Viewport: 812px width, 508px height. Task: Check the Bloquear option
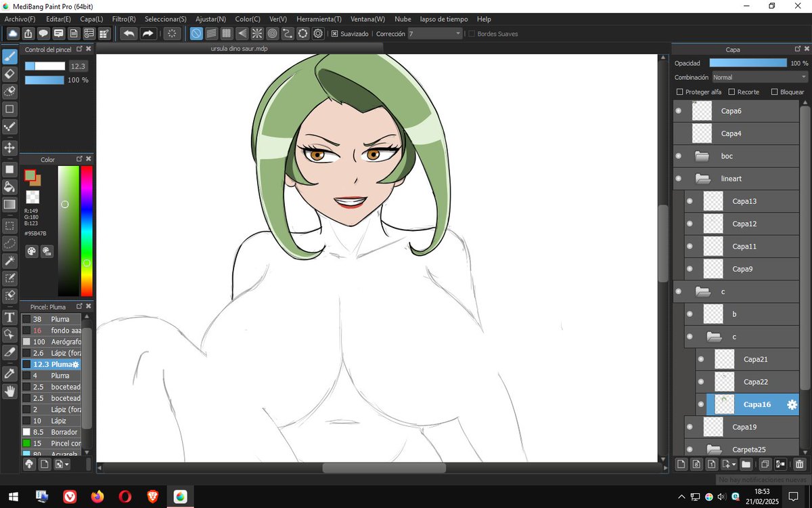[775, 91]
